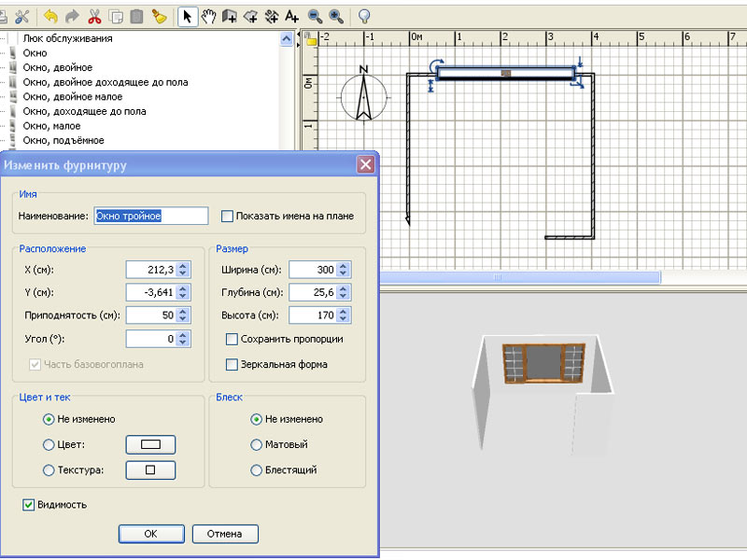This screenshot has width=747, height=560.
Task: Select Окно, малое in catalog
Action: [51, 126]
